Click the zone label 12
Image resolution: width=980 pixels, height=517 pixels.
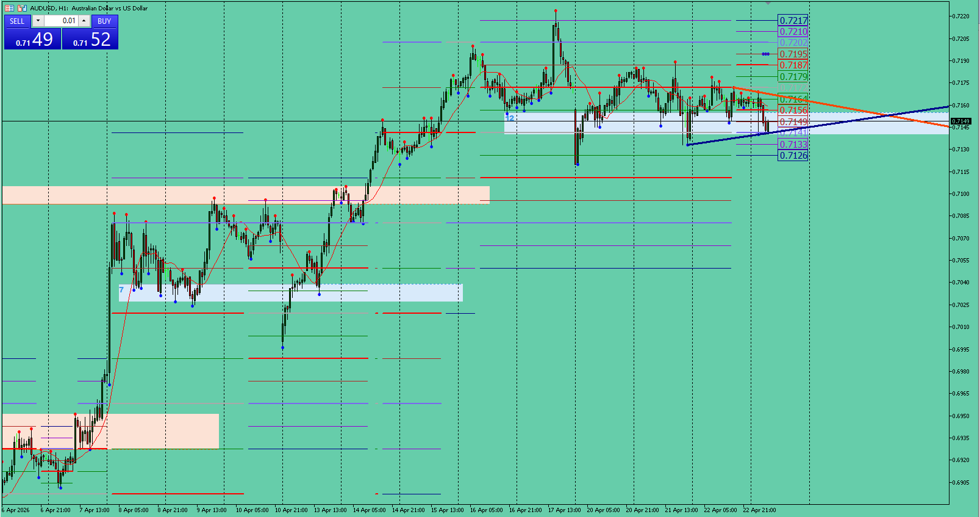tap(510, 118)
